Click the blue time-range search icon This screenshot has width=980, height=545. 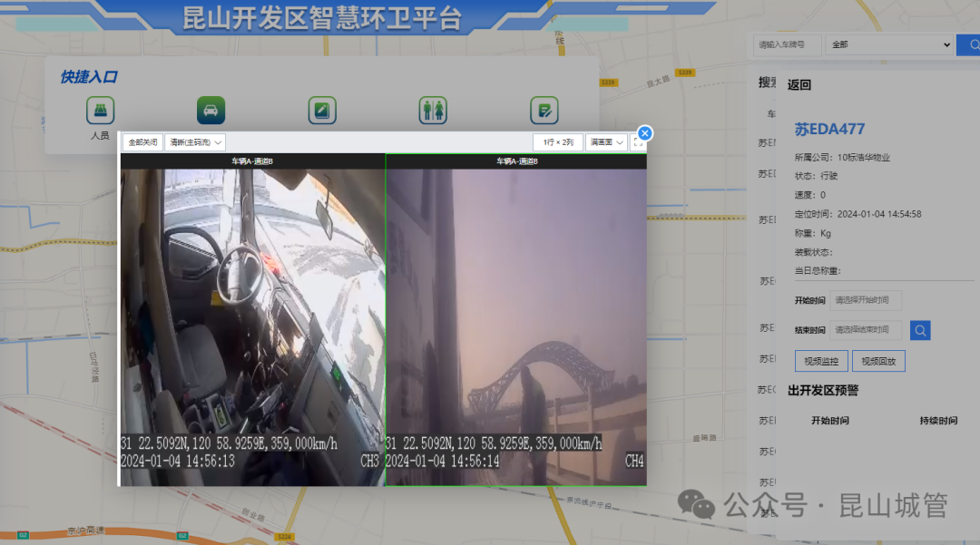click(x=920, y=330)
